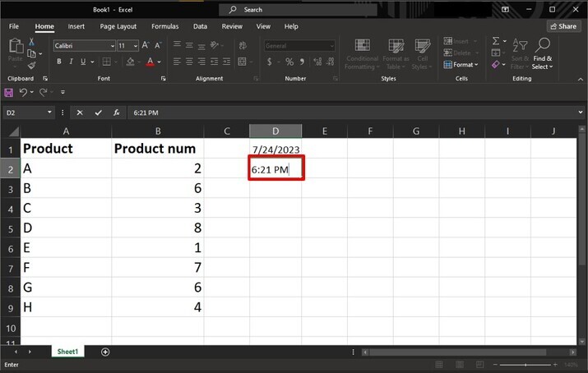The image size is (588, 373).
Task: Click the Borders icon
Action: (x=107, y=62)
